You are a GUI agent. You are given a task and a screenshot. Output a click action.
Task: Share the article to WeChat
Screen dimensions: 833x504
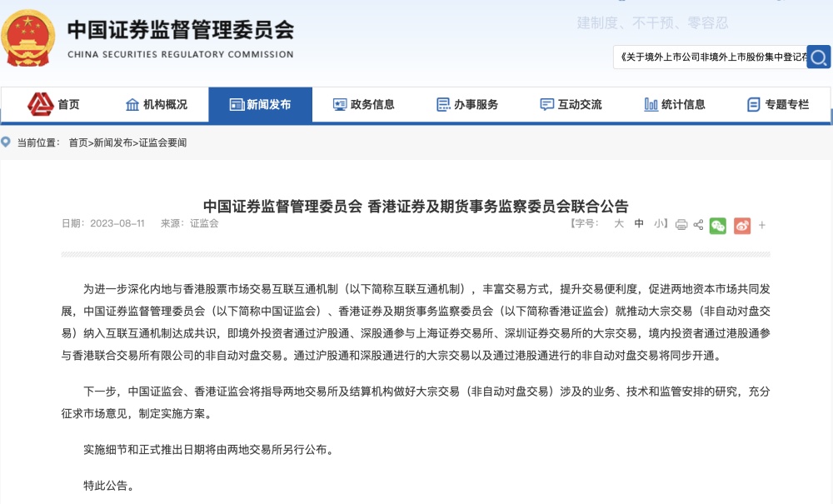point(717,225)
